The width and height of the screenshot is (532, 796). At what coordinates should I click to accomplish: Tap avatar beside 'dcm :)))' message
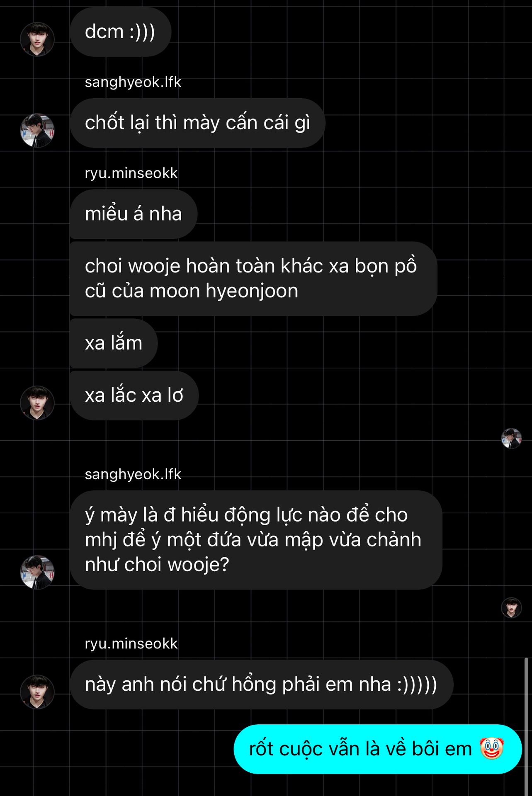click(37, 39)
